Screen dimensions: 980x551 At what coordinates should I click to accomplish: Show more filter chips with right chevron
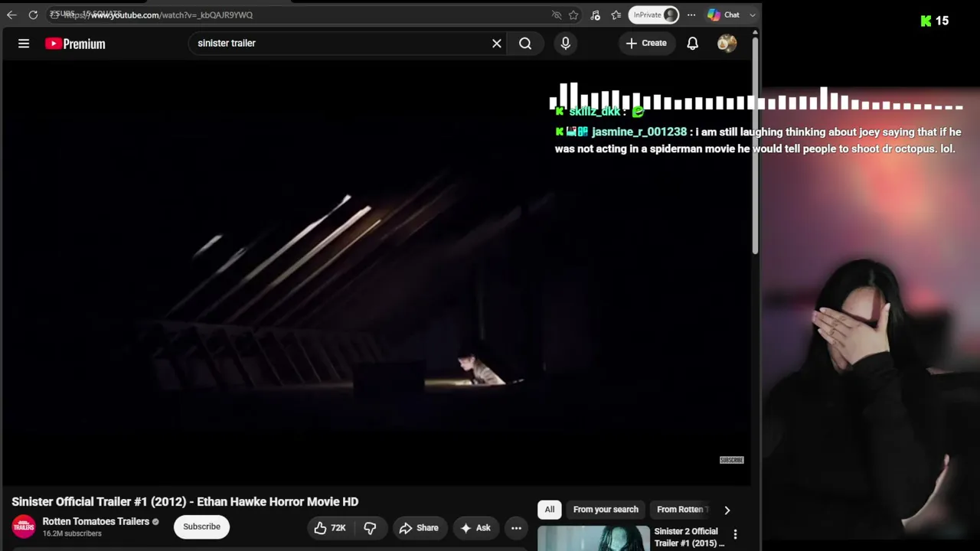coord(727,510)
